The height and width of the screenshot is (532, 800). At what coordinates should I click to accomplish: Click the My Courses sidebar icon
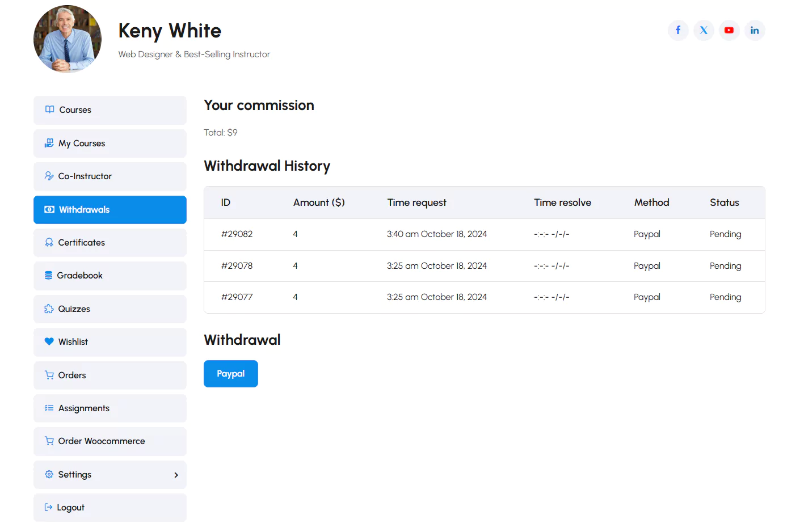[x=49, y=143]
